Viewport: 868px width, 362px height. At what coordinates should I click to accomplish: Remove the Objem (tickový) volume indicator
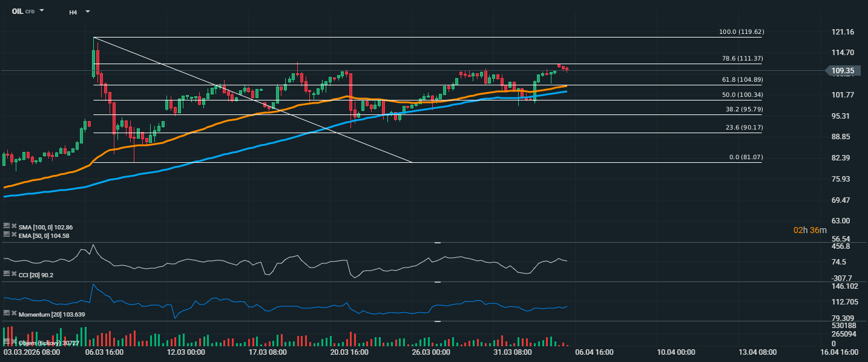pos(13,343)
